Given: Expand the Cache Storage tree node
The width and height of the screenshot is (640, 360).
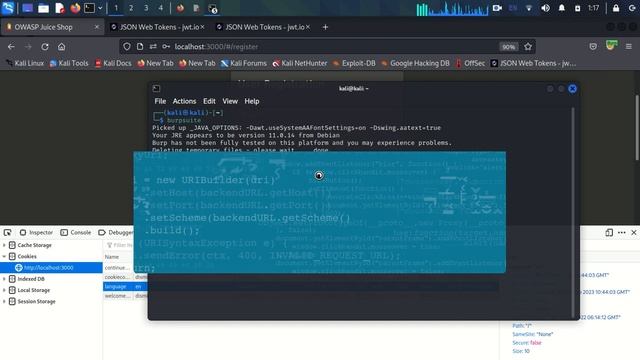Looking at the screenshot, I should pyautogui.click(x=4, y=245).
